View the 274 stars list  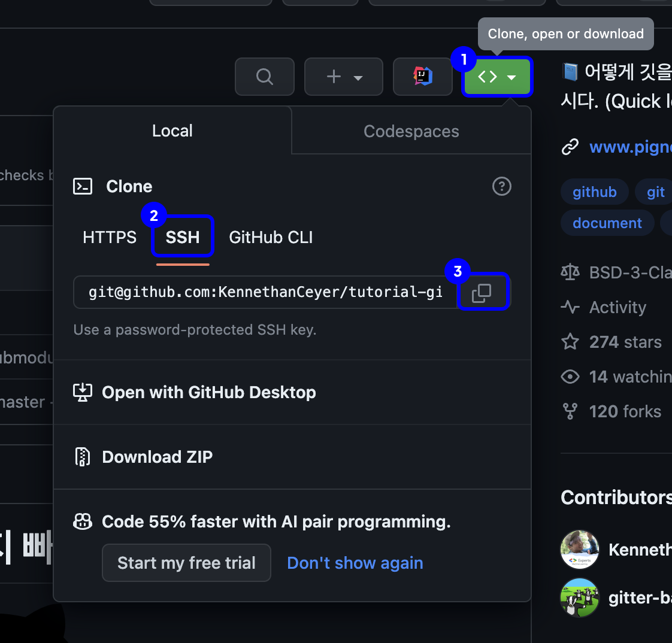pyautogui.click(x=625, y=342)
